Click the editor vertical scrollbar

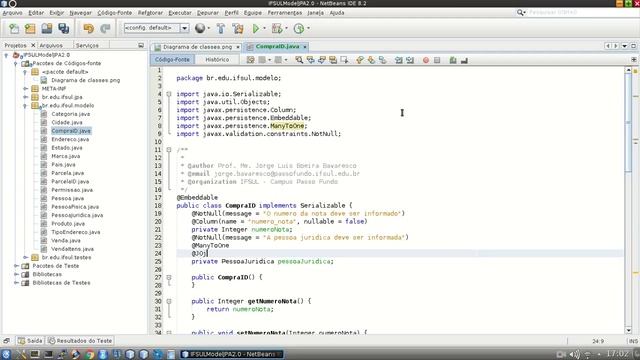628,201
